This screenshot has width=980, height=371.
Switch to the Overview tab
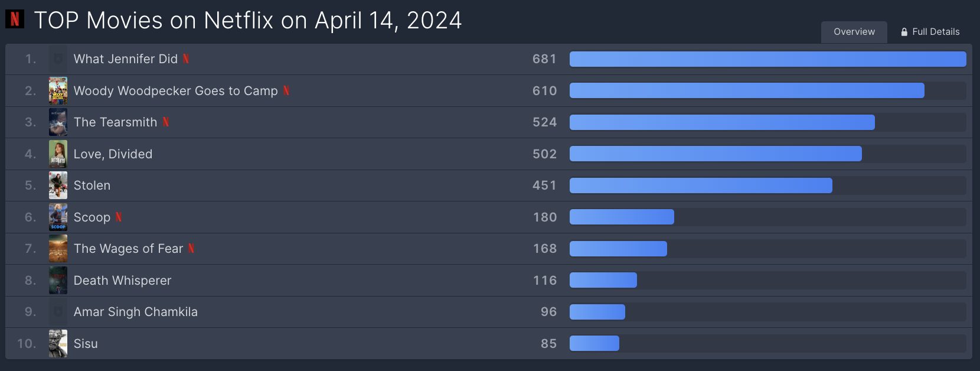[854, 32]
